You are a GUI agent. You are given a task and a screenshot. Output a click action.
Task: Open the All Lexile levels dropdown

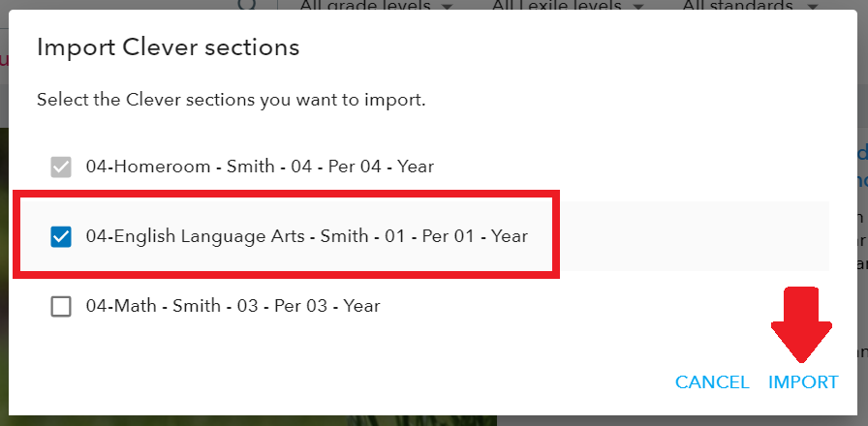pyautogui.click(x=568, y=6)
